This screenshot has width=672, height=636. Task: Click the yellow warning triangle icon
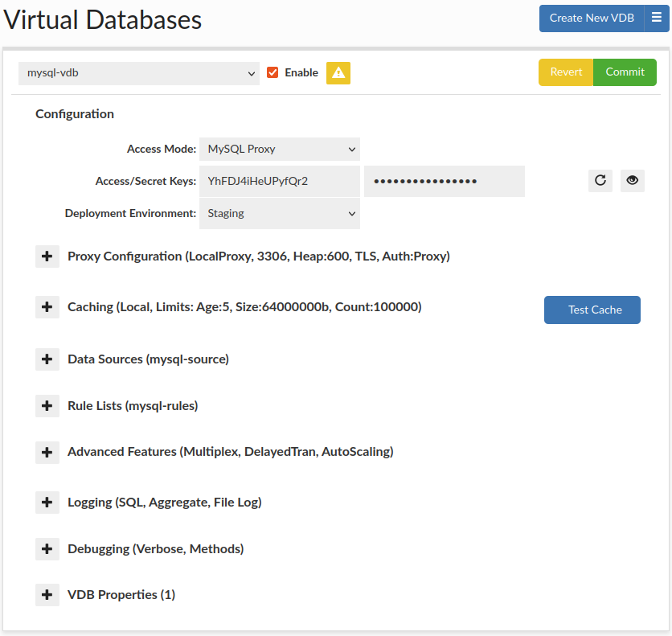(x=338, y=72)
